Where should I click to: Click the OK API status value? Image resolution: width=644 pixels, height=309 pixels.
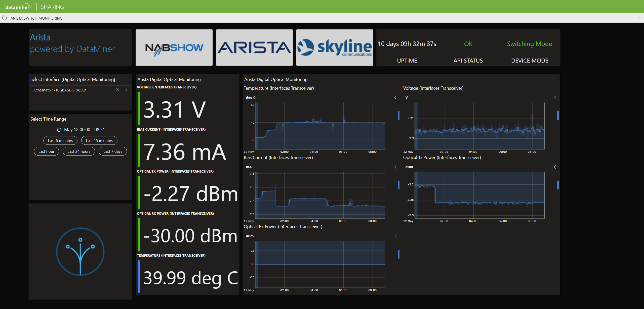point(468,44)
